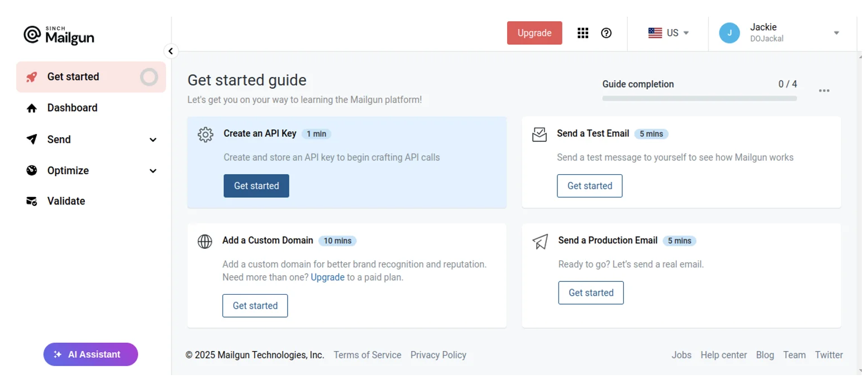The height and width of the screenshot is (384, 868).
Task: Click the 1 min duration badge
Action: (316, 134)
